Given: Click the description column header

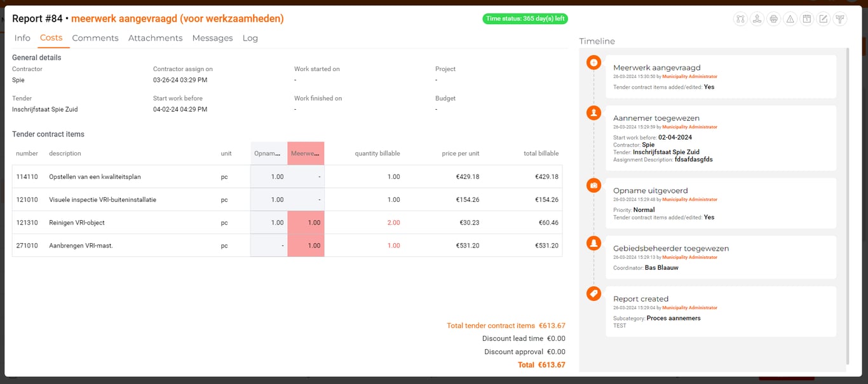Looking at the screenshot, I should [65, 154].
